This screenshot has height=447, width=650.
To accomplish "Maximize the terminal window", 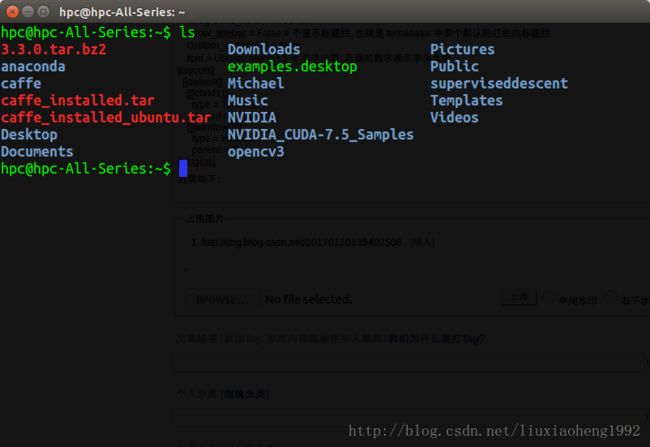I will point(43,12).
